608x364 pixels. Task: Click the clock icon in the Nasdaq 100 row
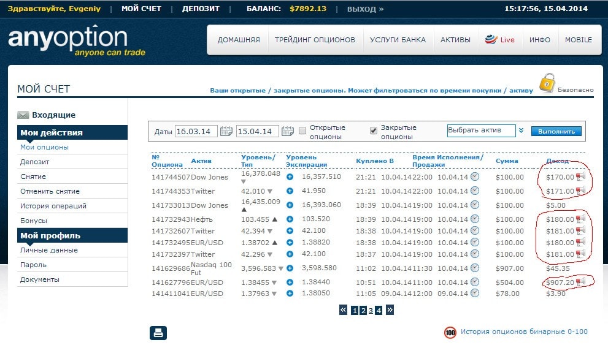click(x=475, y=268)
